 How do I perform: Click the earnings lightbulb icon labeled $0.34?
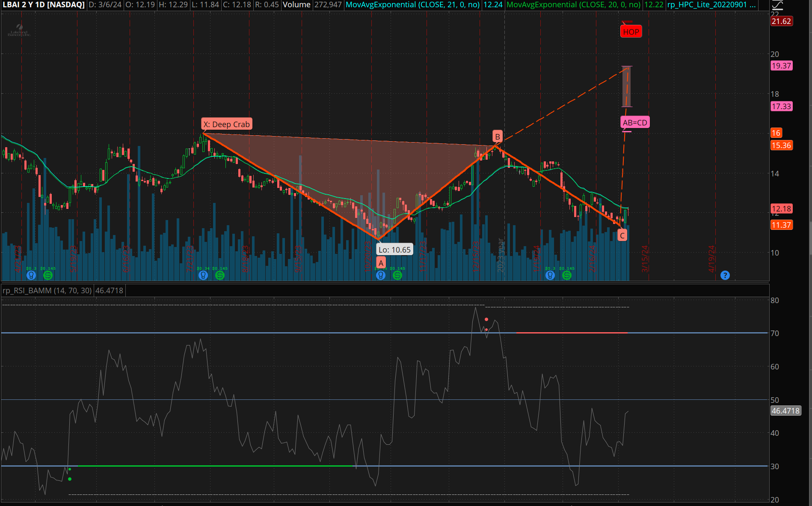point(203,275)
